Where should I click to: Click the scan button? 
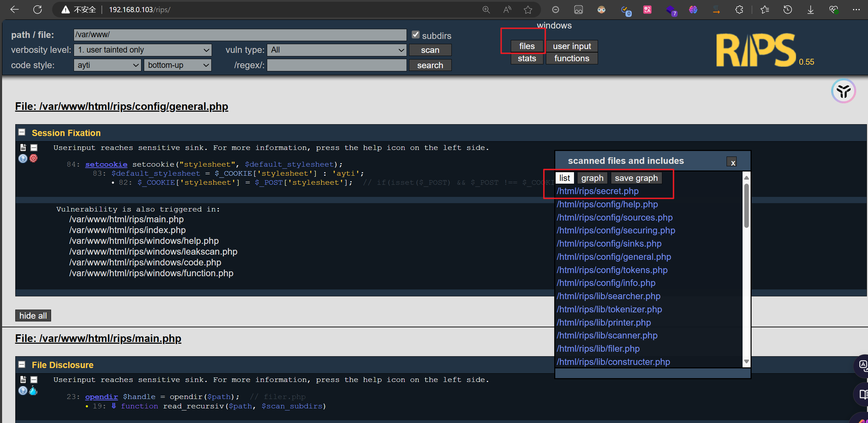coord(430,50)
